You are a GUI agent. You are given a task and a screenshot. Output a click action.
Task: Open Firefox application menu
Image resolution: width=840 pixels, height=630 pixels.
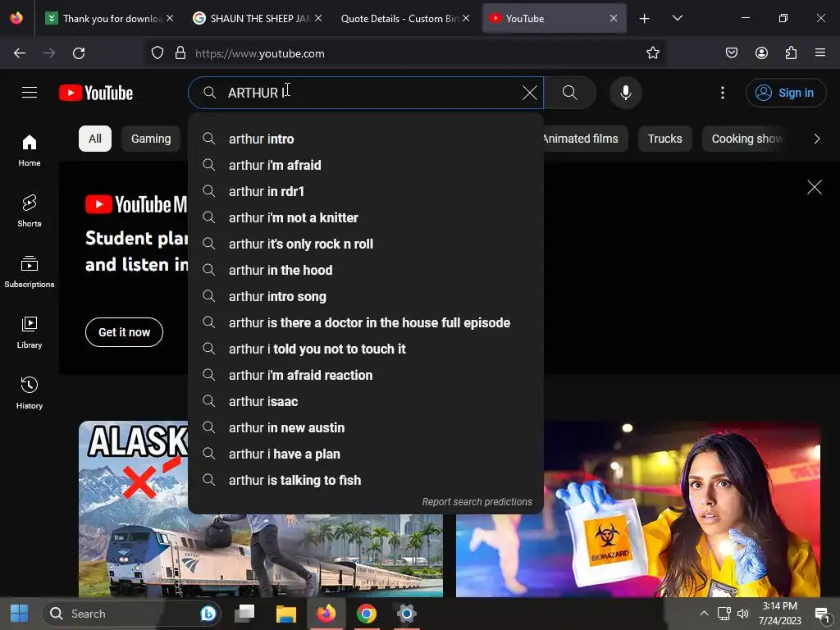pyautogui.click(x=820, y=53)
